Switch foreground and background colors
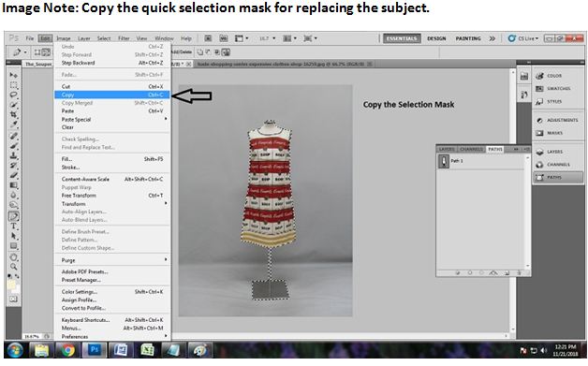Image resolution: width=588 pixels, height=366 pixels. (x=17, y=276)
